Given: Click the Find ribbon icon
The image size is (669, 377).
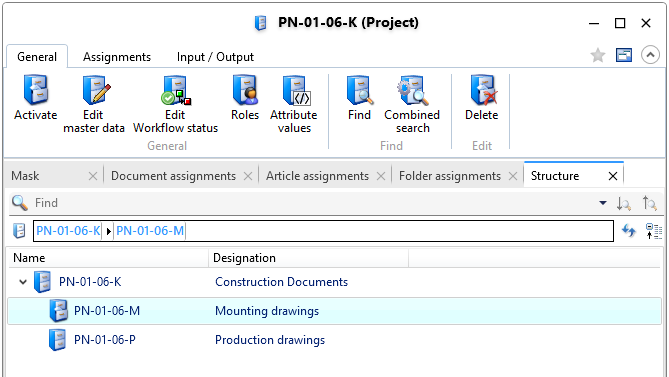Looking at the screenshot, I should pyautogui.click(x=360, y=90).
